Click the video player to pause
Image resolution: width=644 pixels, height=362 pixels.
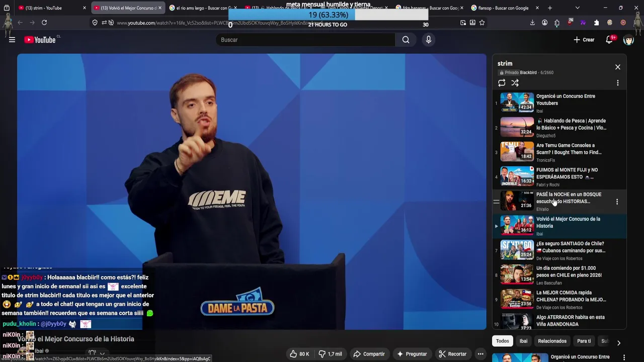pos(252,192)
